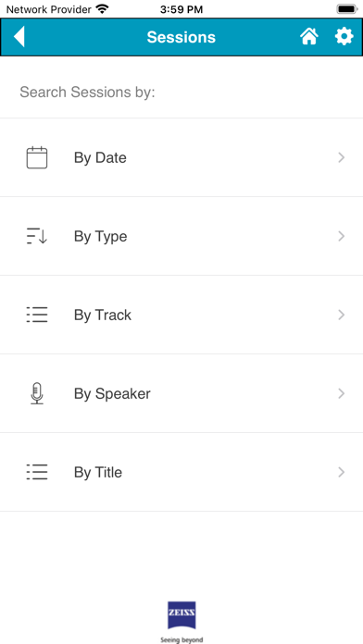Tap the back arrow in header
363x644 pixels.
19,37
